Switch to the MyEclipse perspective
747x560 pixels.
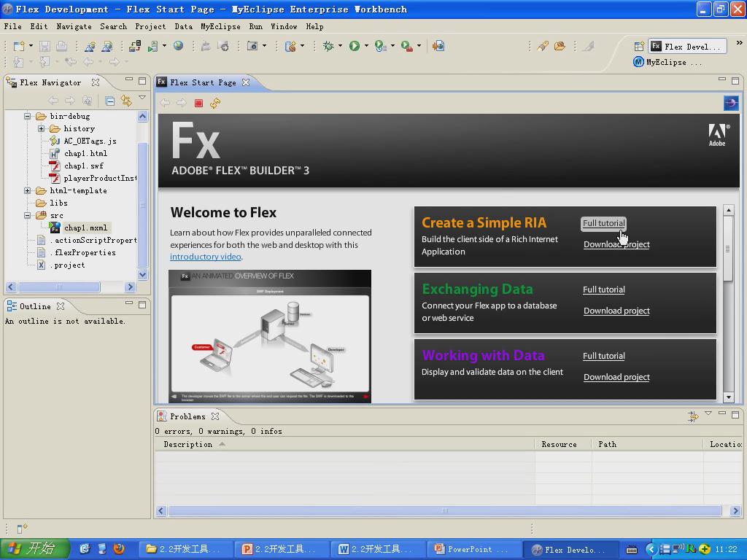point(667,62)
